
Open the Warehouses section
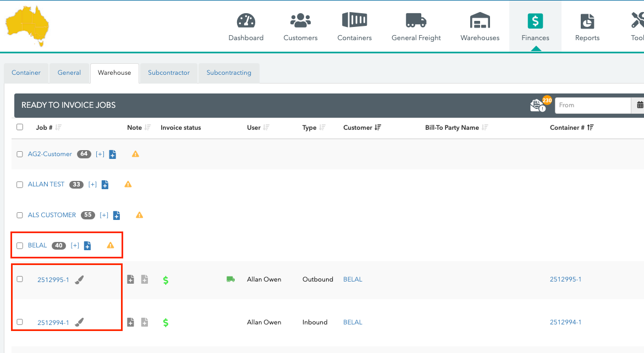click(480, 27)
